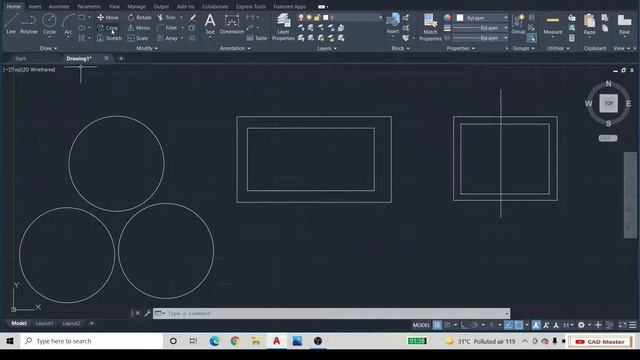Image resolution: width=640 pixels, height=360 pixels.
Task: Toggle object snap tracking in status bar
Action: click(x=509, y=325)
